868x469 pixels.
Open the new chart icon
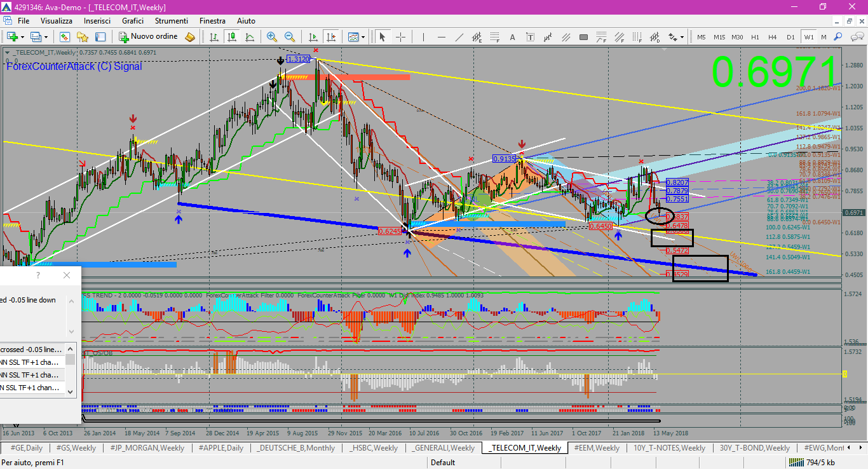tap(12, 37)
